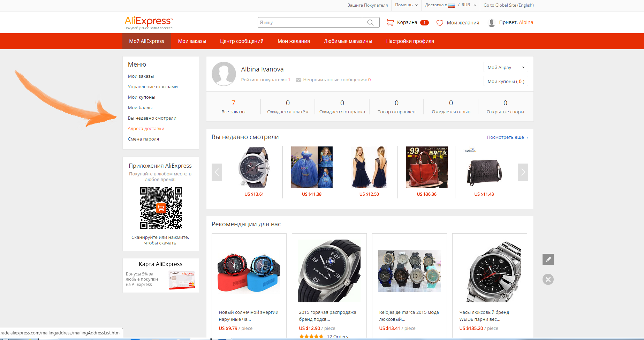Click the wishlist heart icon
The width and height of the screenshot is (644, 340).
tap(440, 23)
